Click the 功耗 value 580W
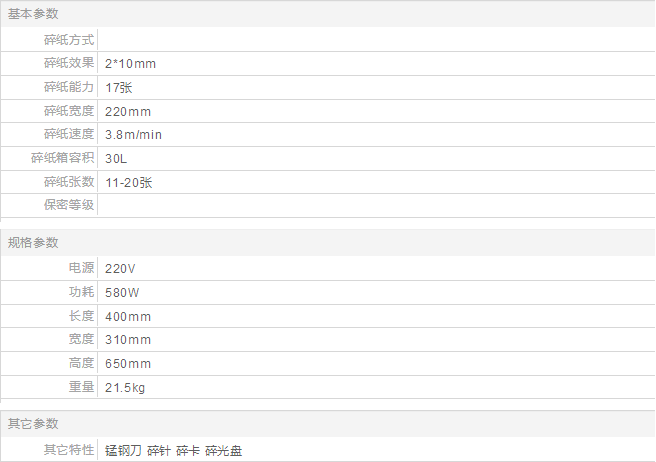Screen dimensions: 656x462 tap(122, 293)
